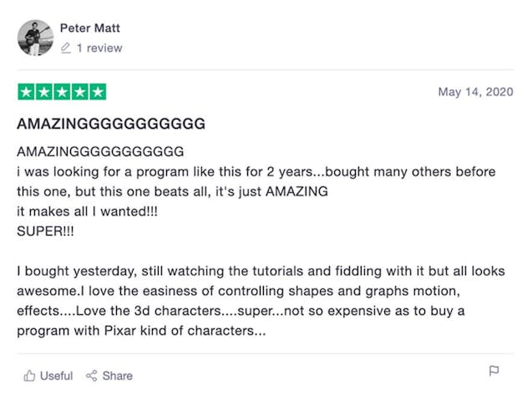Click the fourth green rating star
Viewport: 532px width, 401px height.
click(x=79, y=92)
